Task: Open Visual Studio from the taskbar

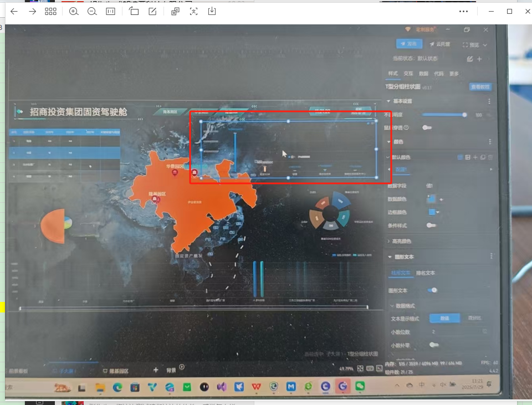Action: (x=222, y=387)
